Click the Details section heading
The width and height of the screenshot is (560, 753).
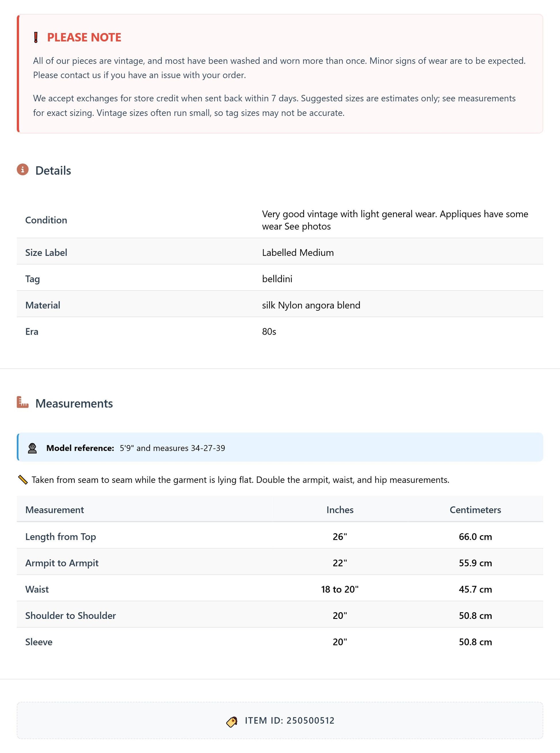pyautogui.click(x=53, y=170)
